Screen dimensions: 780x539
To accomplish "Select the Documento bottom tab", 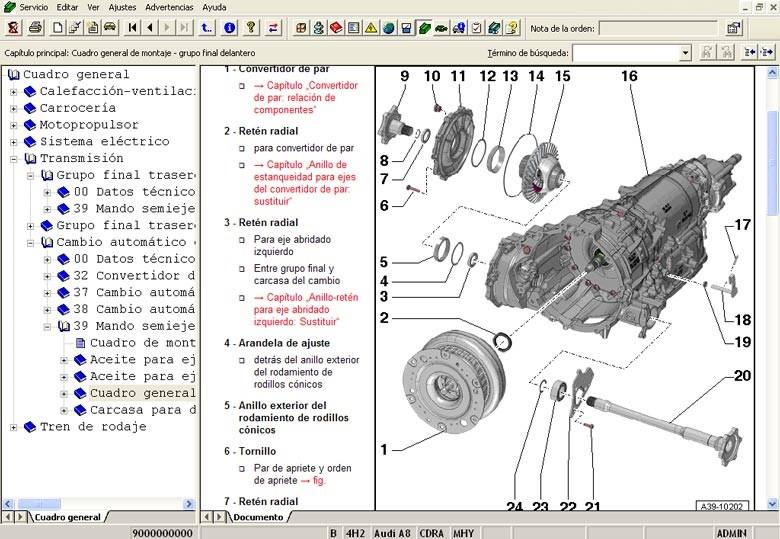I will pos(258,517).
